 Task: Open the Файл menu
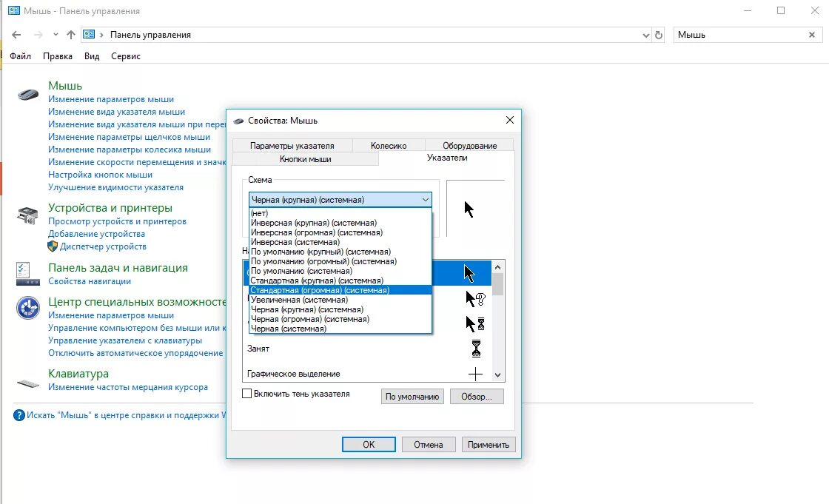20,56
